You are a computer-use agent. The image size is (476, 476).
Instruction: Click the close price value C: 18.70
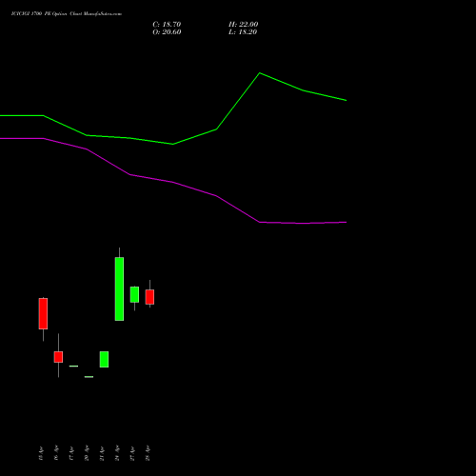click(x=167, y=25)
